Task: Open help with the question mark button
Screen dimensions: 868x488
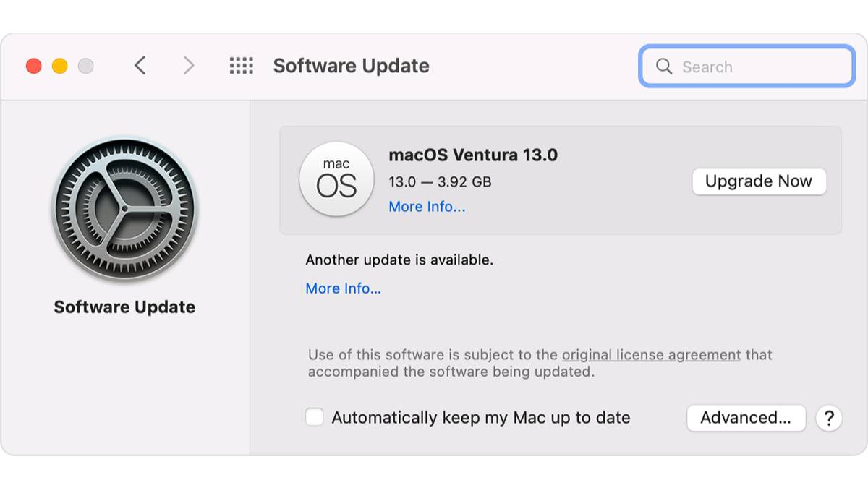Action: tap(829, 418)
